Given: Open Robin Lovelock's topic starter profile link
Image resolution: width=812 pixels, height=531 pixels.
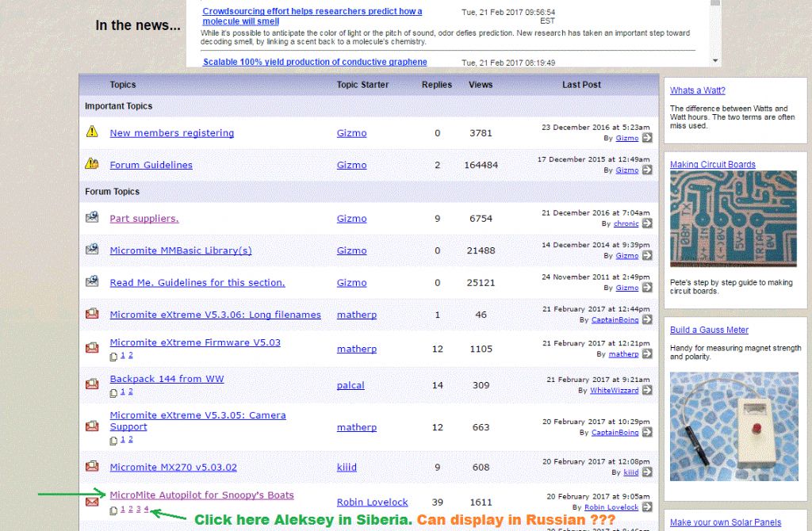Looking at the screenshot, I should pyautogui.click(x=372, y=502).
